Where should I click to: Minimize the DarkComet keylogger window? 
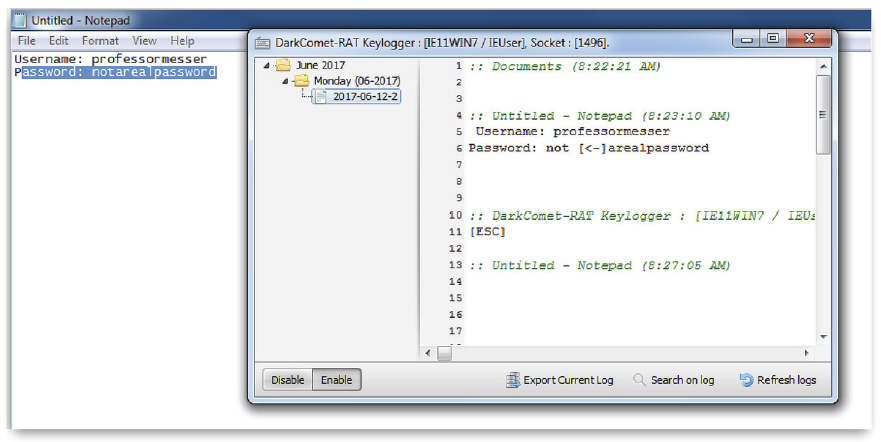tap(746, 39)
